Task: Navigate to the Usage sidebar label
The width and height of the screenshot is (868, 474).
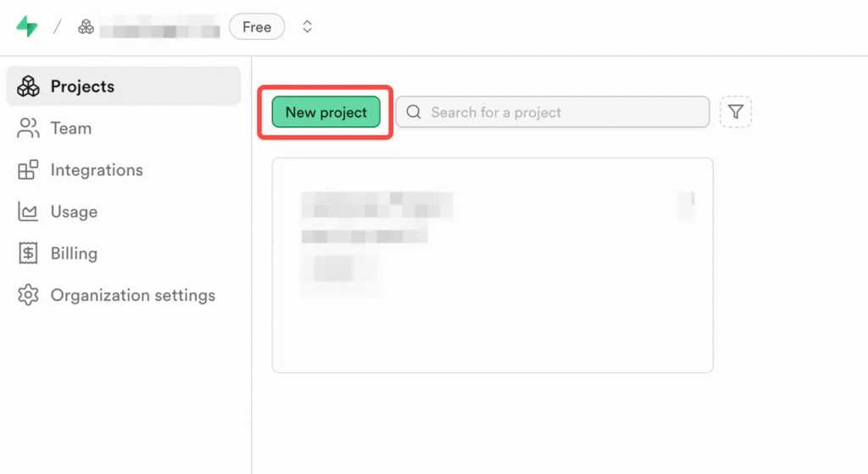Action: 74,212
